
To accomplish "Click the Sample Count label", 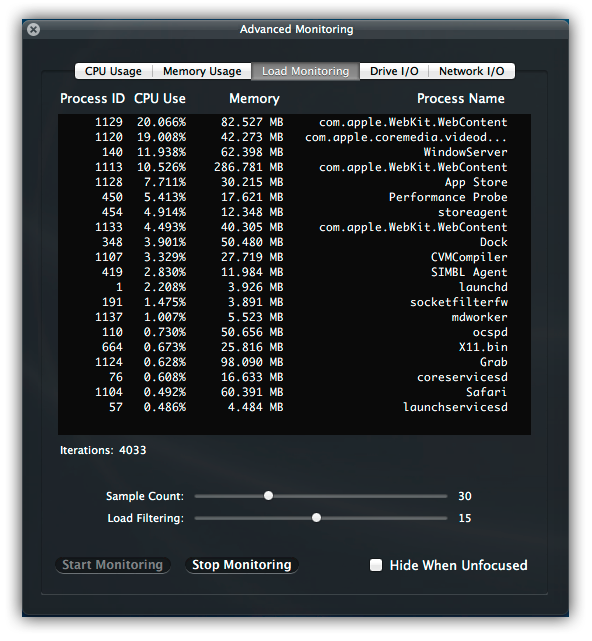I will [x=145, y=496].
